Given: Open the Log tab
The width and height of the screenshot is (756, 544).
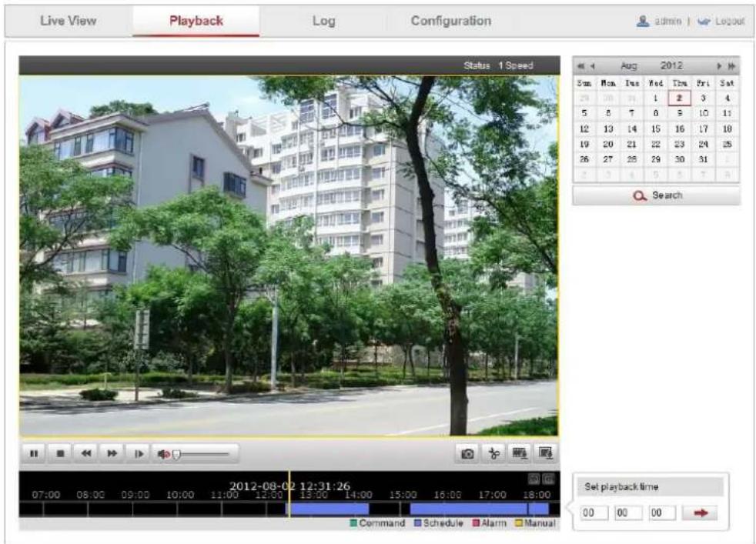Looking at the screenshot, I should pos(323,21).
